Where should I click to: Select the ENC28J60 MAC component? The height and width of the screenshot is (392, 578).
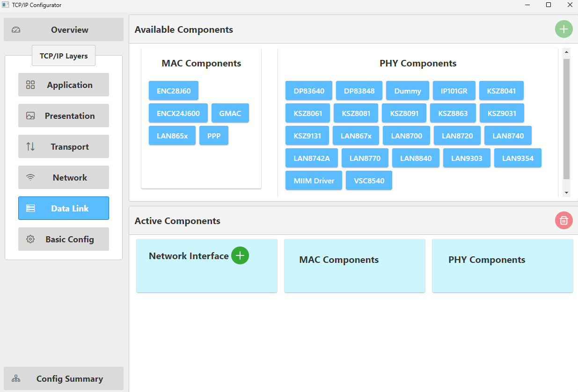(174, 91)
